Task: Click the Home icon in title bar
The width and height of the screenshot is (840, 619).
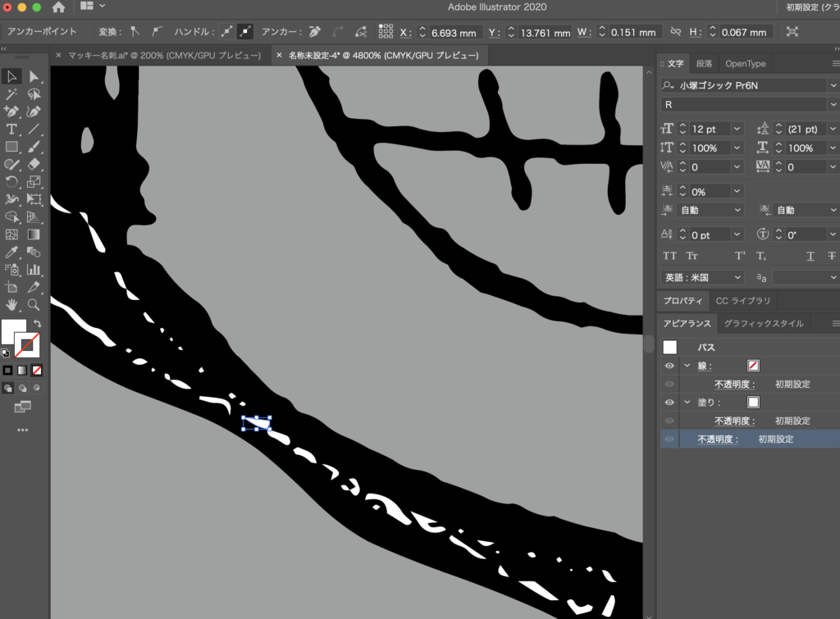Action: click(59, 7)
